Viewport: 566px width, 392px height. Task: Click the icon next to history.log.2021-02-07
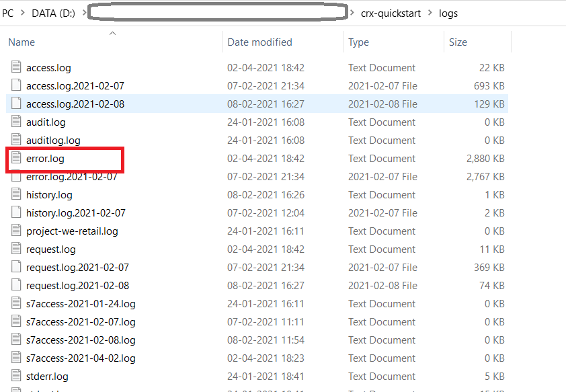point(15,212)
